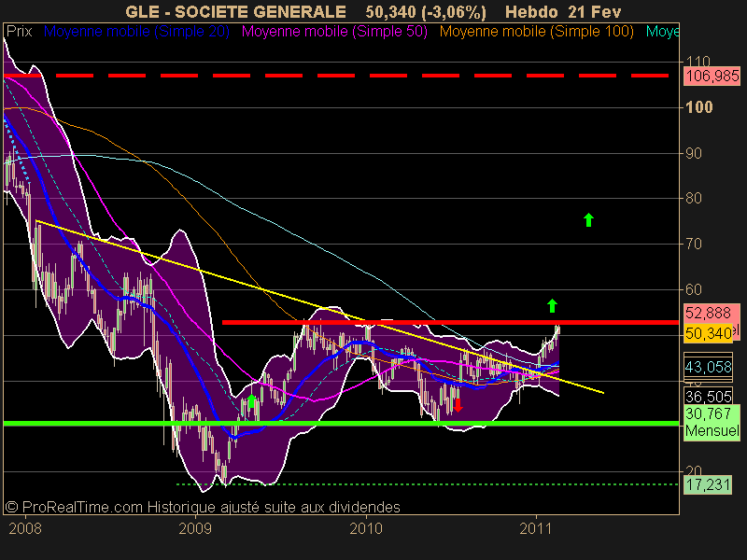Click the 2010 time axis label
The height and width of the screenshot is (560, 747).
[366, 528]
